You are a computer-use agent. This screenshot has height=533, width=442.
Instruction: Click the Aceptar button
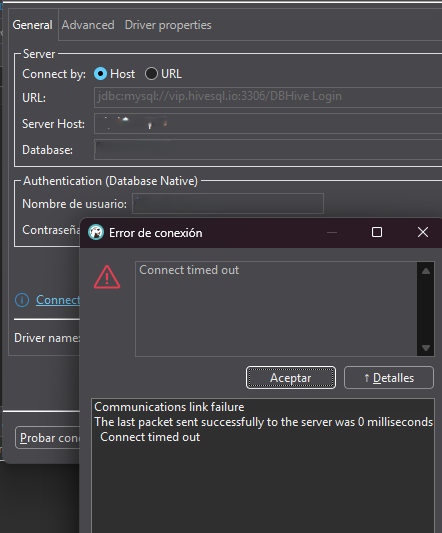point(291,378)
